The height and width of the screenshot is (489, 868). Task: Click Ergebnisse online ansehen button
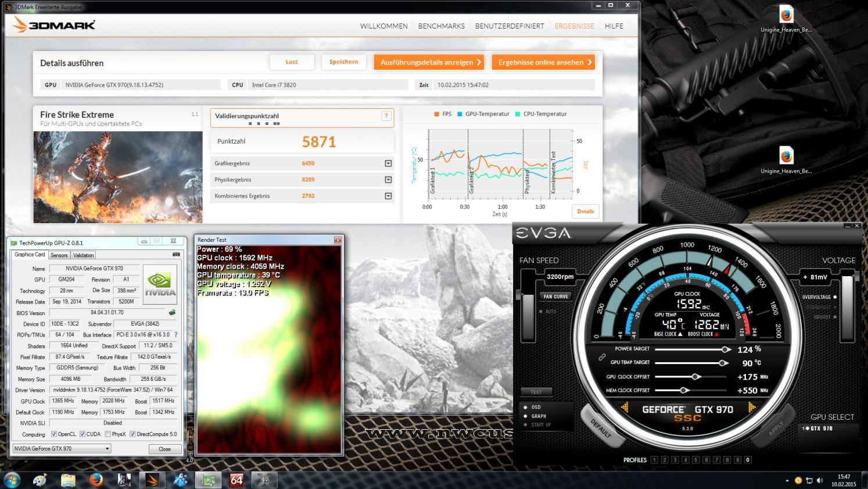pyautogui.click(x=543, y=62)
